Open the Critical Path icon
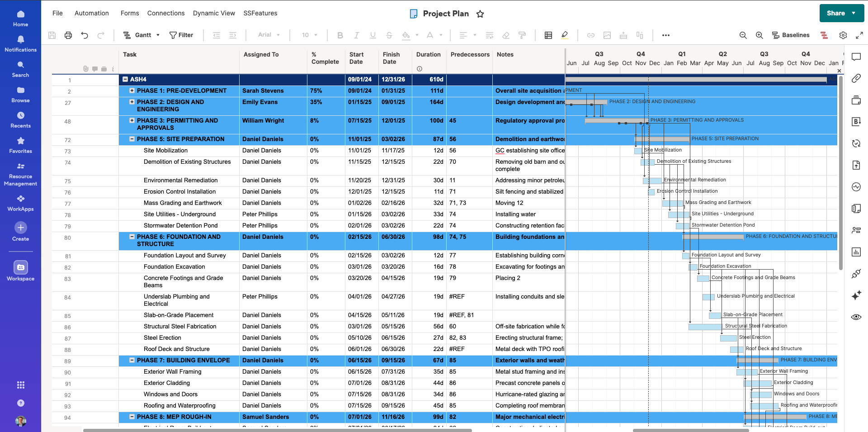868x432 pixels. tap(824, 35)
